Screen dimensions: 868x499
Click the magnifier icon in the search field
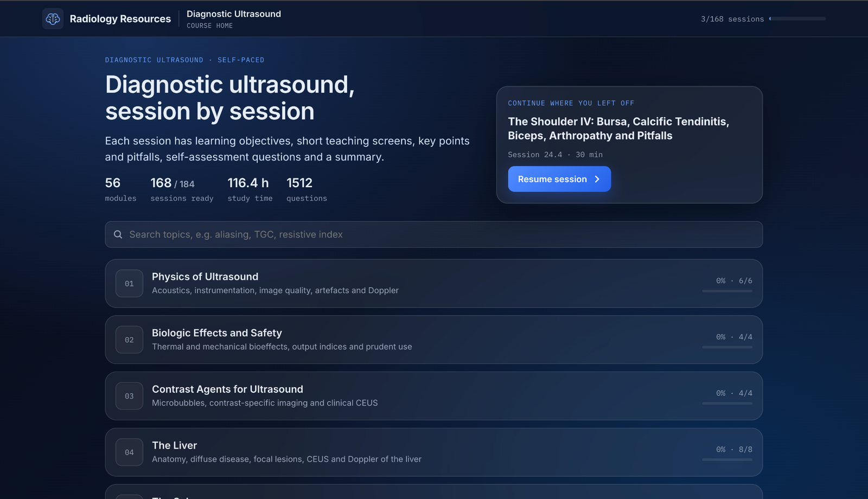118,234
